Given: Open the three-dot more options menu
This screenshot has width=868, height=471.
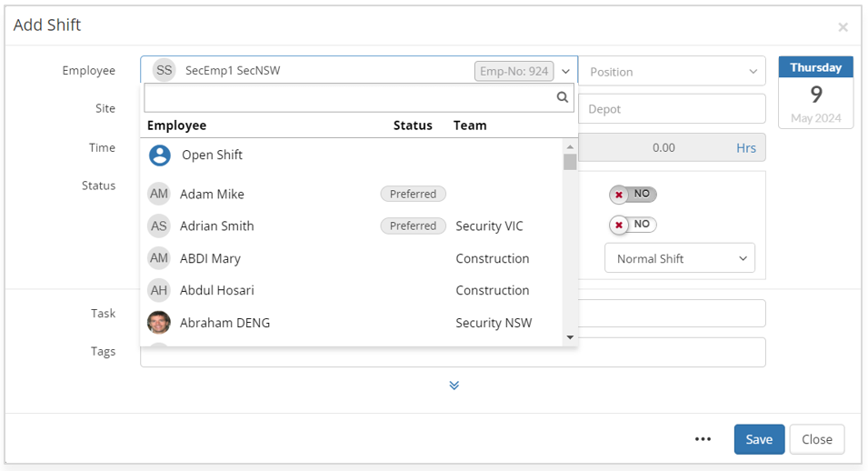Looking at the screenshot, I should (703, 439).
